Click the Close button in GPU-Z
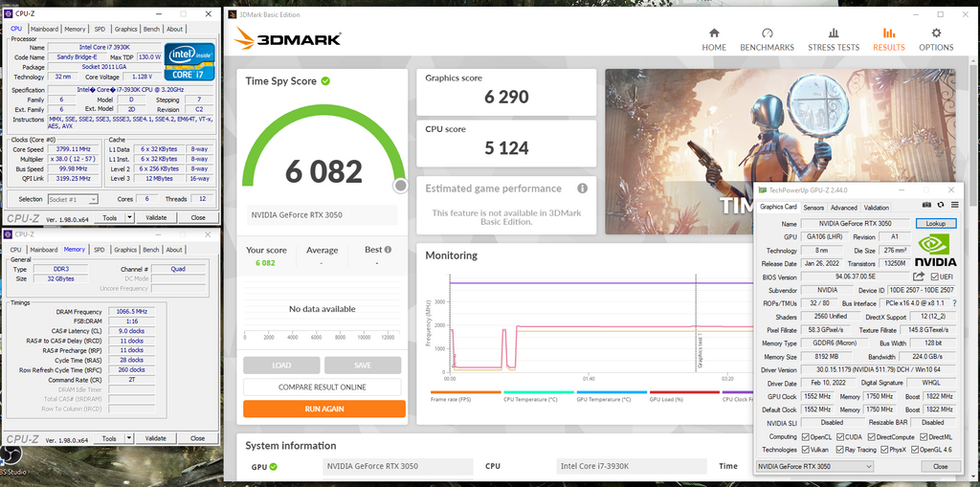Viewport: 980px width, 487px height. click(x=941, y=466)
